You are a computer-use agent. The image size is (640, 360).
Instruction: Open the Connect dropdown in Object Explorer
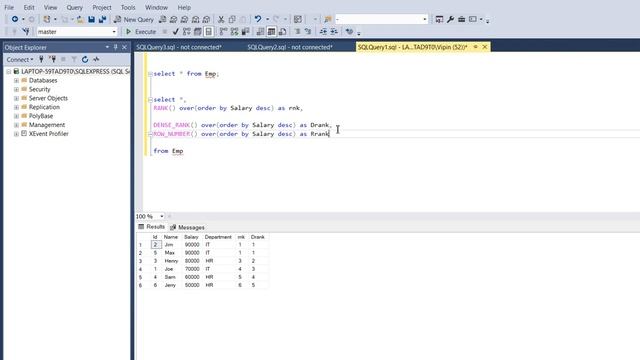(20, 59)
